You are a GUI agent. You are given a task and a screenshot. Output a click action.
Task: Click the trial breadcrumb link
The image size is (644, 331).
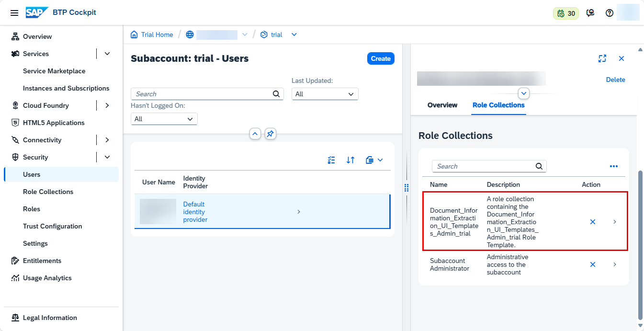click(x=277, y=34)
